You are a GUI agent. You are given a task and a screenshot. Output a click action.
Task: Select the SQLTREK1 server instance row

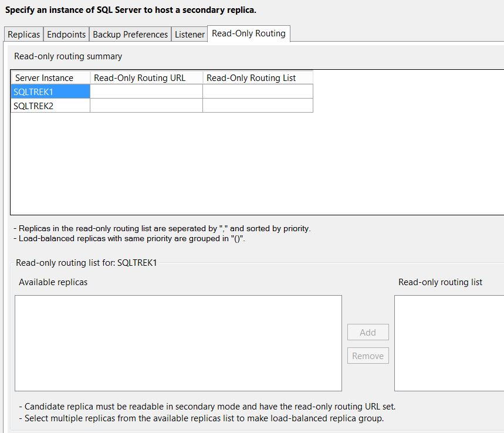point(50,92)
